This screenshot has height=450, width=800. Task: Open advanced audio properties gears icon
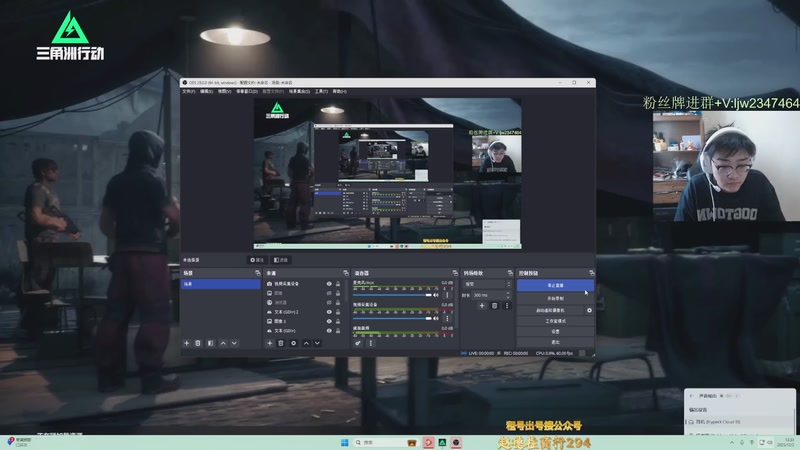point(358,343)
